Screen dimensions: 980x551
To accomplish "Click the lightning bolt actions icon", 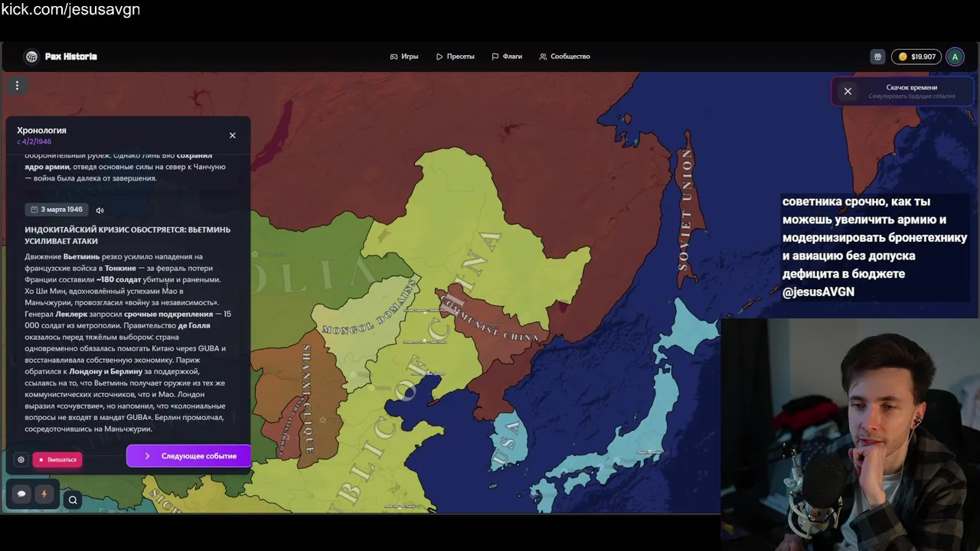I will tap(44, 494).
